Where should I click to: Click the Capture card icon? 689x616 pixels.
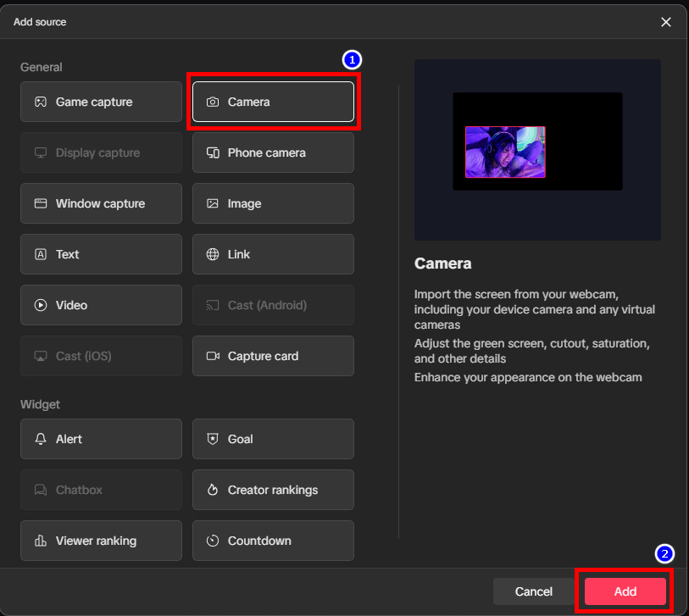213,357
